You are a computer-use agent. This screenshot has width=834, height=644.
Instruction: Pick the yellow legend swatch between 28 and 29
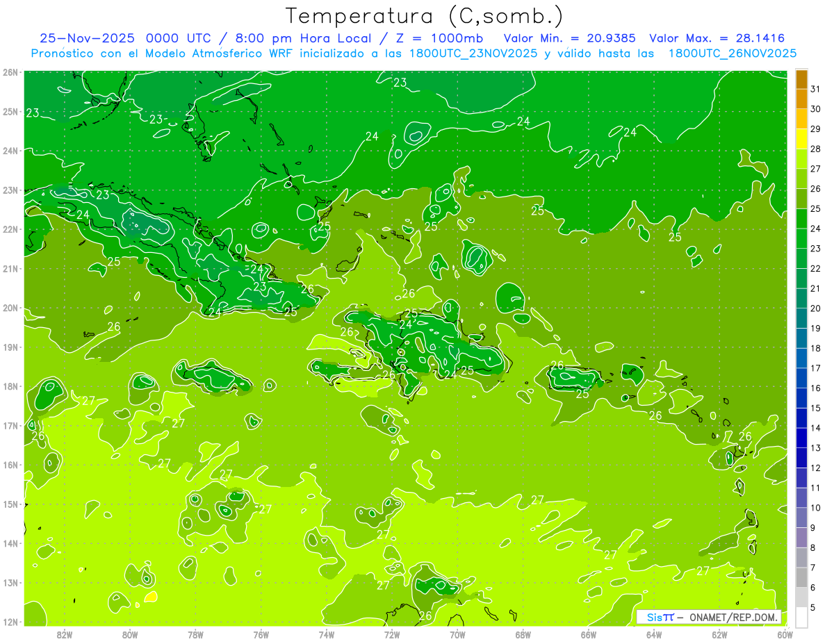(801, 139)
